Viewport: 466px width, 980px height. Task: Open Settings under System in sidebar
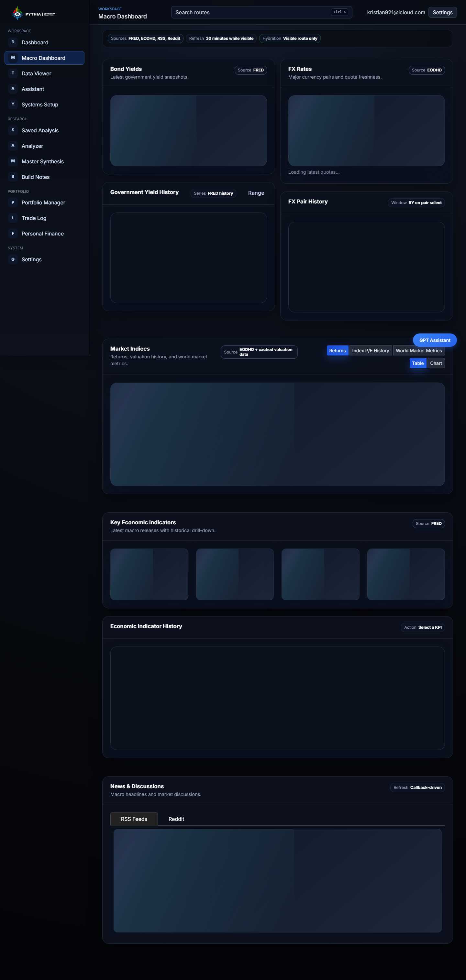point(44,259)
